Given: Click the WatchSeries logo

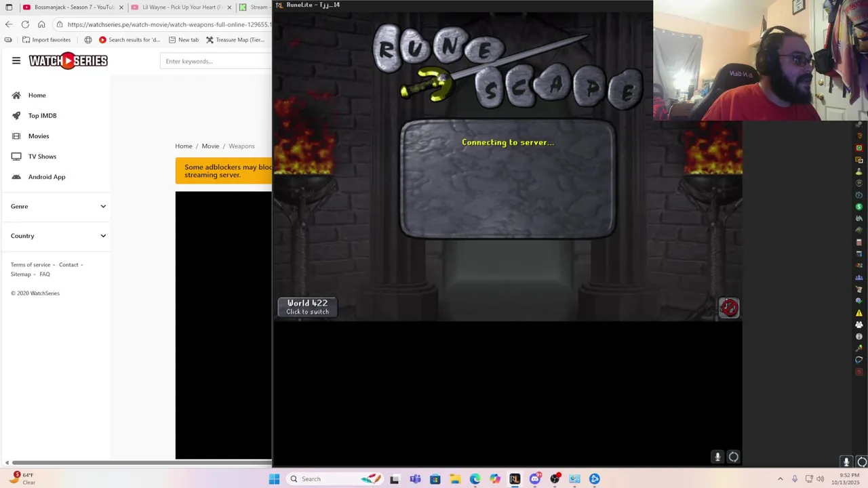Looking at the screenshot, I should tap(68, 61).
